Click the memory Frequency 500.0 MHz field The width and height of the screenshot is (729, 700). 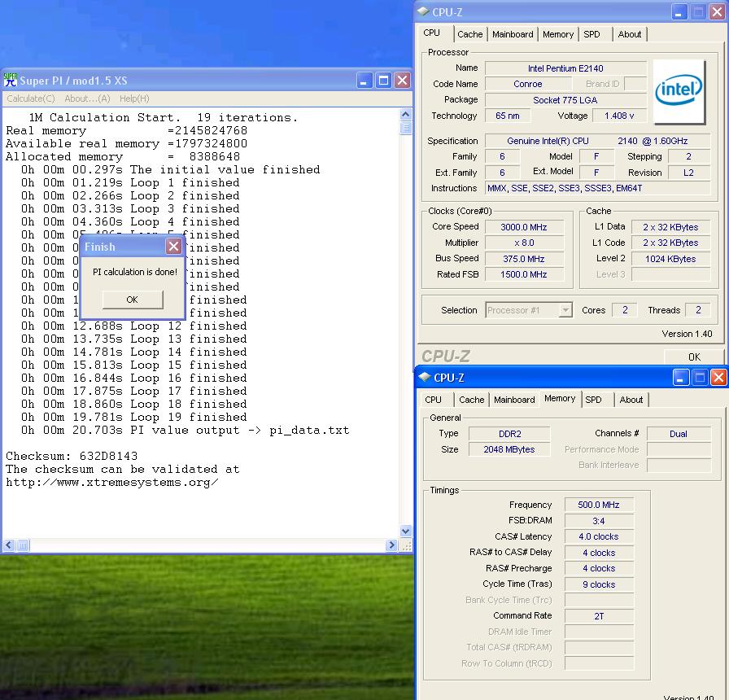coord(599,505)
